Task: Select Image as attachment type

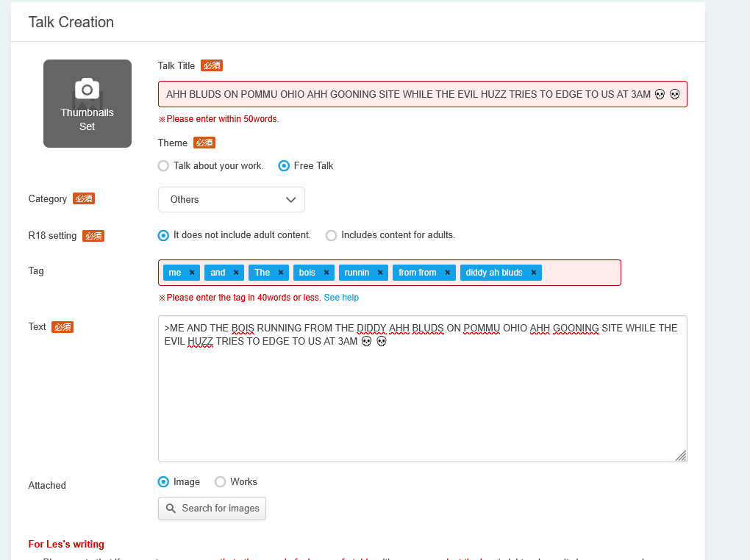Action: (x=164, y=482)
